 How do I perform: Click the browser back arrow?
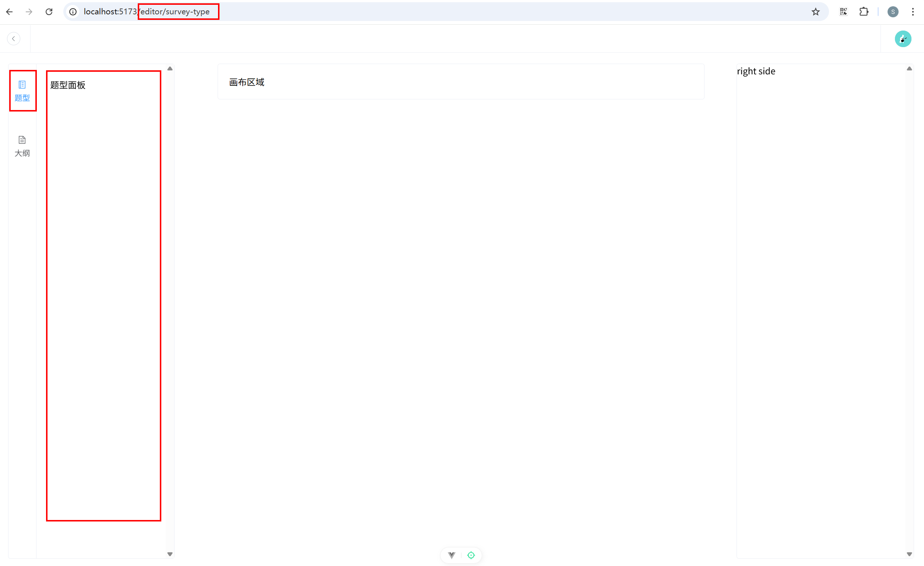pyautogui.click(x=10, y=12)
